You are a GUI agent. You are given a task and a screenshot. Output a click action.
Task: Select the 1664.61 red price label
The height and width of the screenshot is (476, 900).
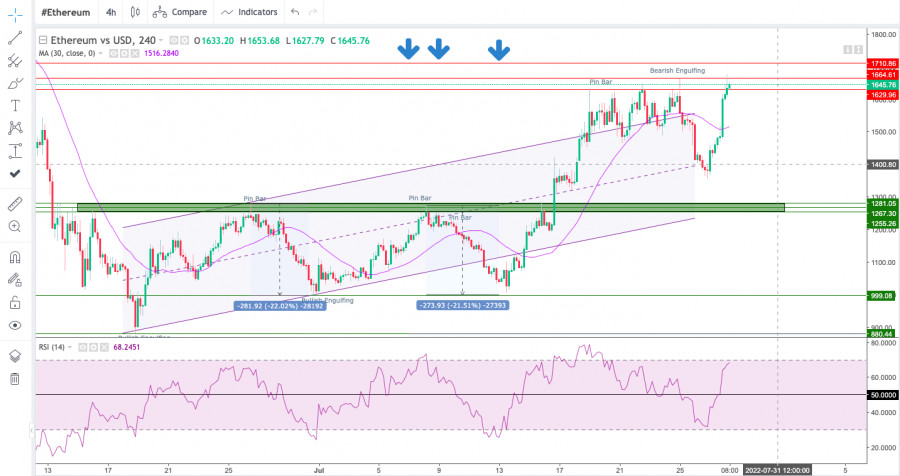(x=883, y=75)
